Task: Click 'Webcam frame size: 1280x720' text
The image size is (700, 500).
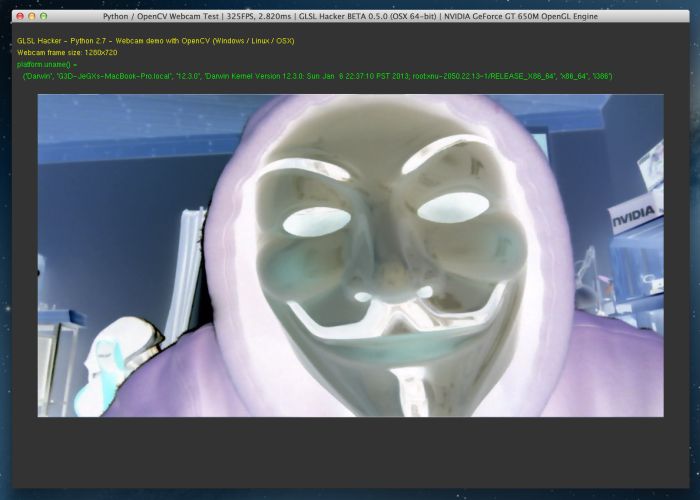Action: pos(67,53)
